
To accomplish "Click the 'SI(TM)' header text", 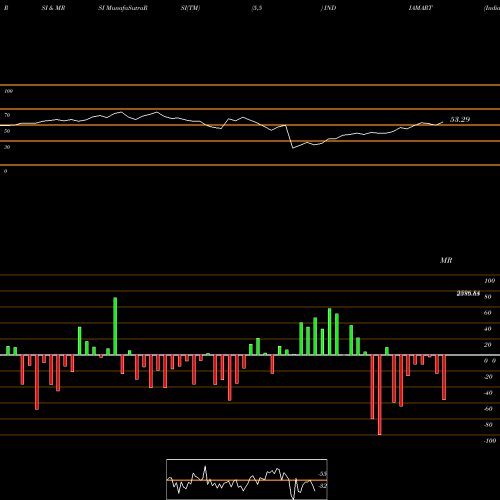I will coord(190,8).
